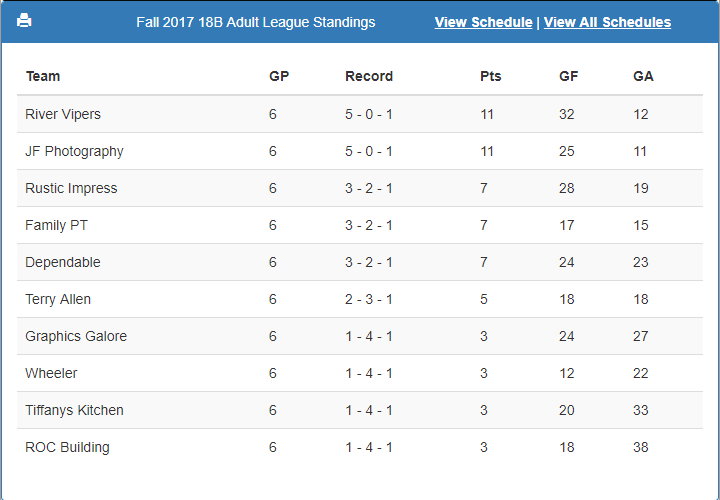Select the JF Photography team name
720x500 pixels.
(74, 152)
